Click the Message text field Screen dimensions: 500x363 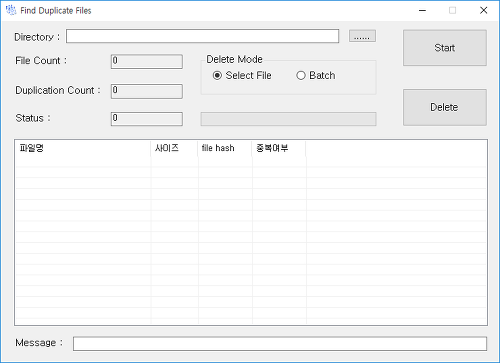tap(280, 344)
